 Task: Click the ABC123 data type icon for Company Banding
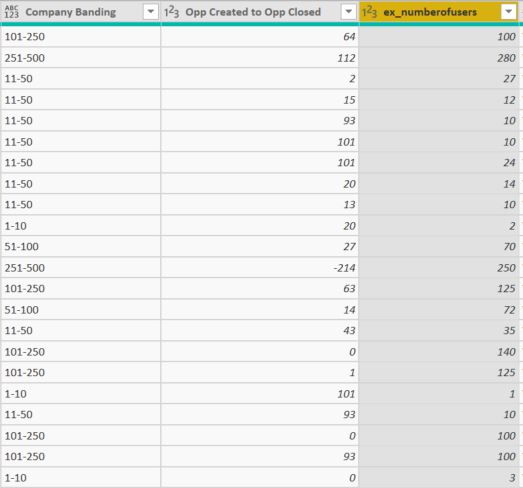pyautogui.click(x=12, y=12)
